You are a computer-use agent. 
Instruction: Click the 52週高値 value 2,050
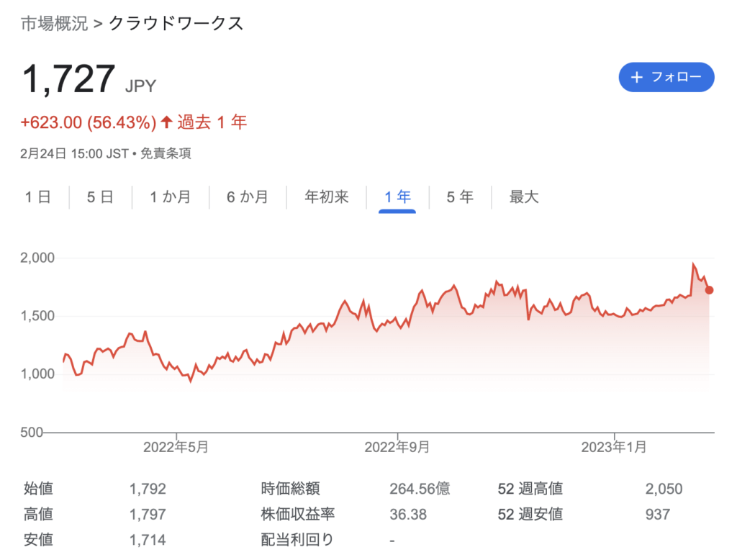(664, 489)
